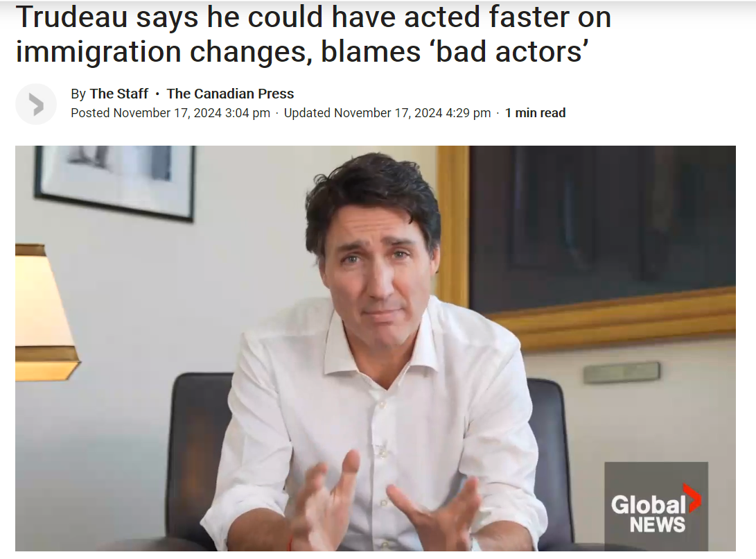The height and width of the screenshot is (559, 756).
Task: Click the small wall plaque under the painting
Action: click(622, 372)
